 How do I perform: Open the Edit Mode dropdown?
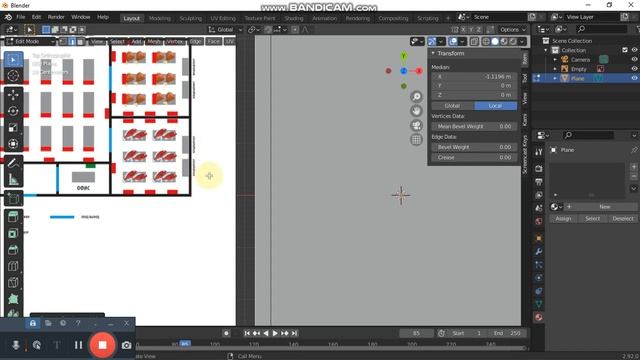coord(30,42)
